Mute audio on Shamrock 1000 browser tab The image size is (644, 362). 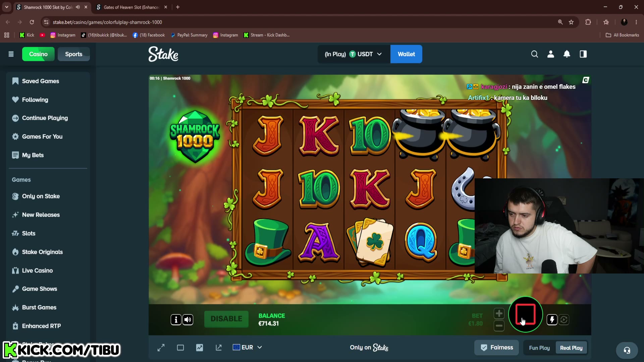[x=78, y=7]
